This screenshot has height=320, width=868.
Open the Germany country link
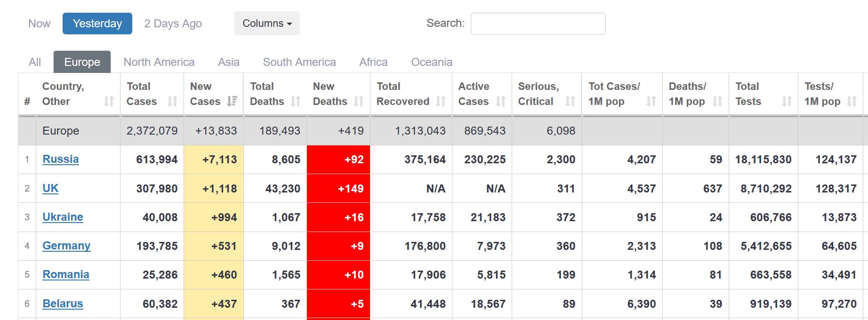66,246
